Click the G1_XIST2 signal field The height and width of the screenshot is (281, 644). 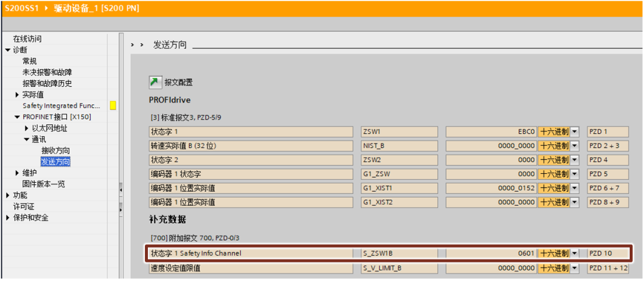click(399, 202)
